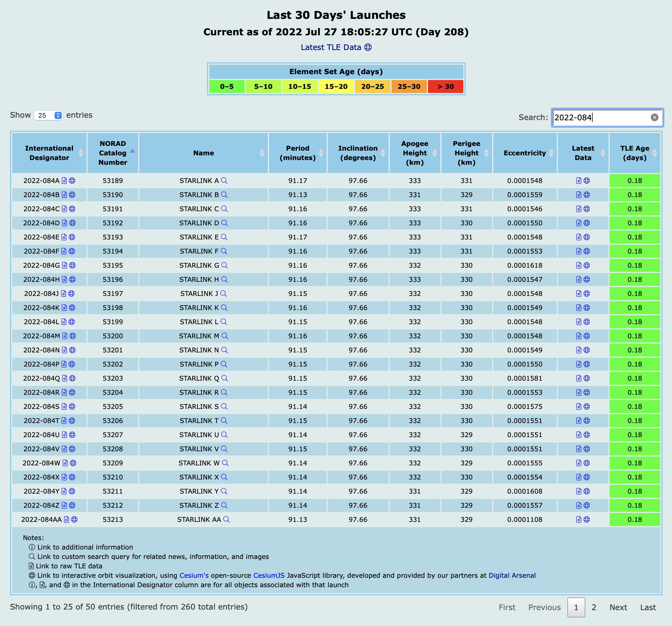This screenshot has width=672, height=626.
Task: Open globe icon beside 2022-084J designator
Action: [x=71, y=294]
